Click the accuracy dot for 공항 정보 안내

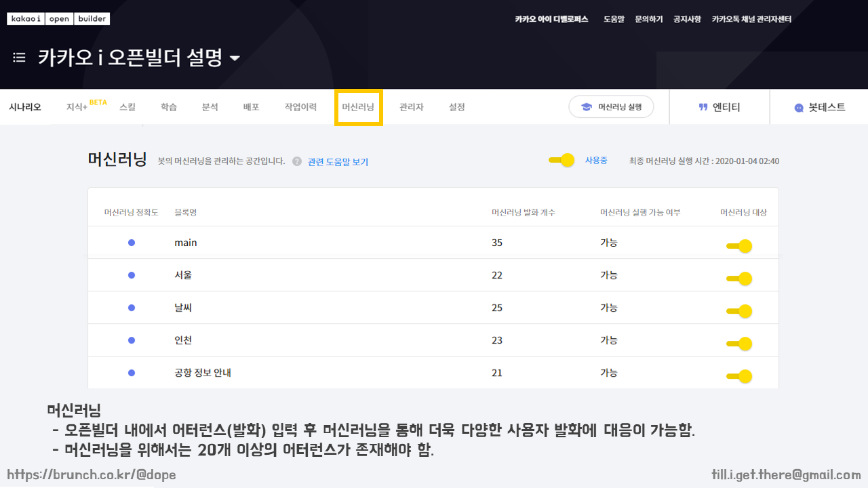(x=132, y=373)
